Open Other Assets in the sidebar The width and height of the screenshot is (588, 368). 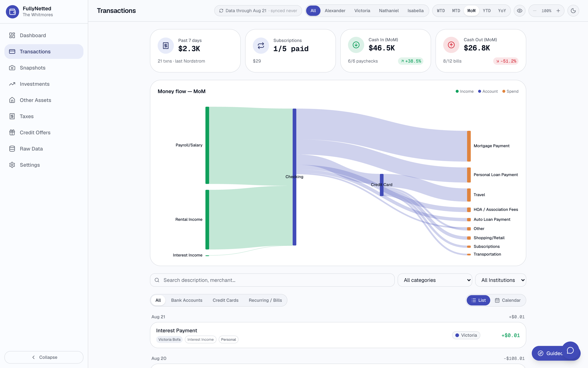[44, 100]
